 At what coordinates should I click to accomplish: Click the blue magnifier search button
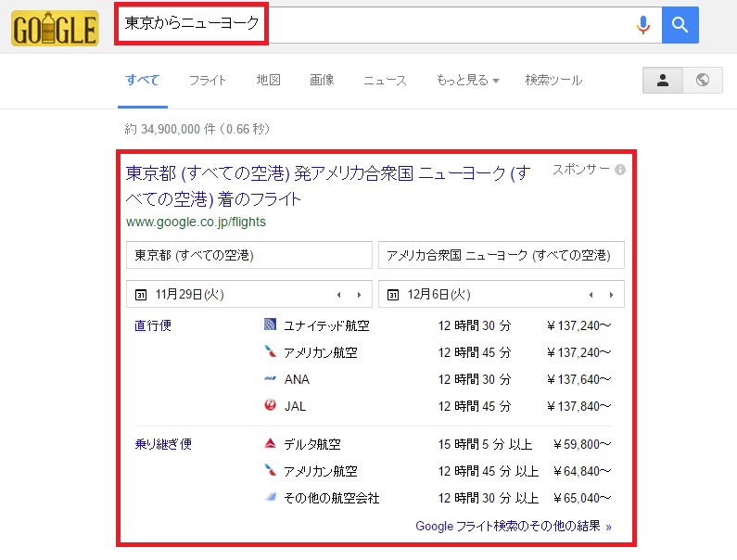[680, 25]
